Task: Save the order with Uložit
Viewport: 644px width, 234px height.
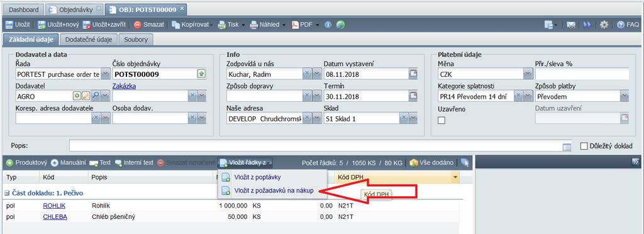Action: coord(18,25)
